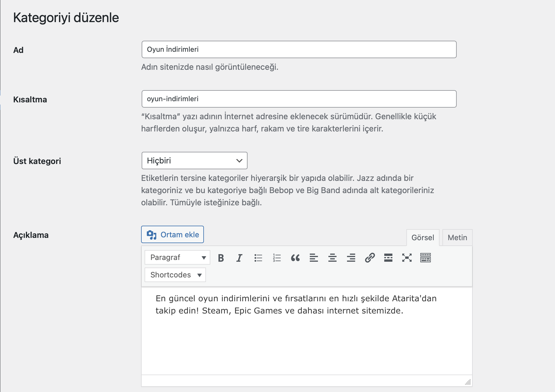This screenshot has height=392, width=555.
Task: Apply blockquote formatting
Action: pyautogui.click(x=295, y=258)
